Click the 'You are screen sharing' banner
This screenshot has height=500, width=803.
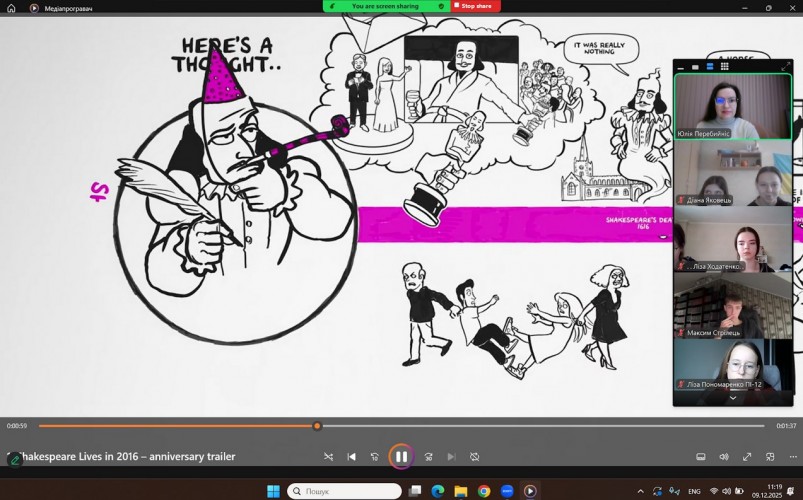384,6
